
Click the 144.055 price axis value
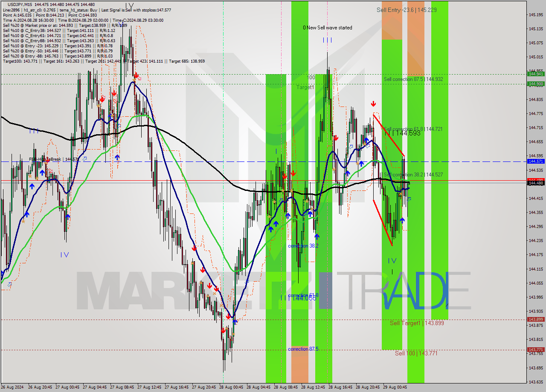(x=536, y=283)
